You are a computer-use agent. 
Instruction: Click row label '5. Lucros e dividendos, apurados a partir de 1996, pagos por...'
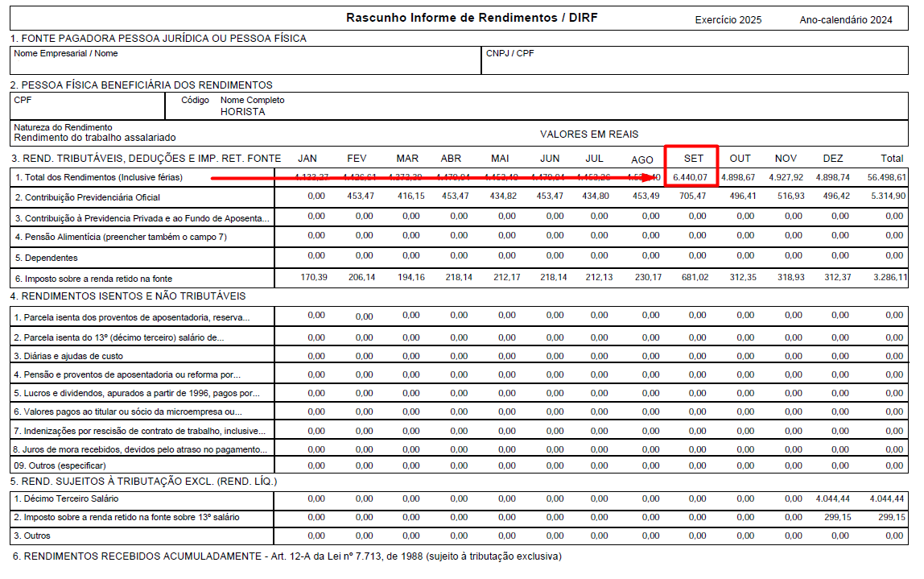[137, 393]
